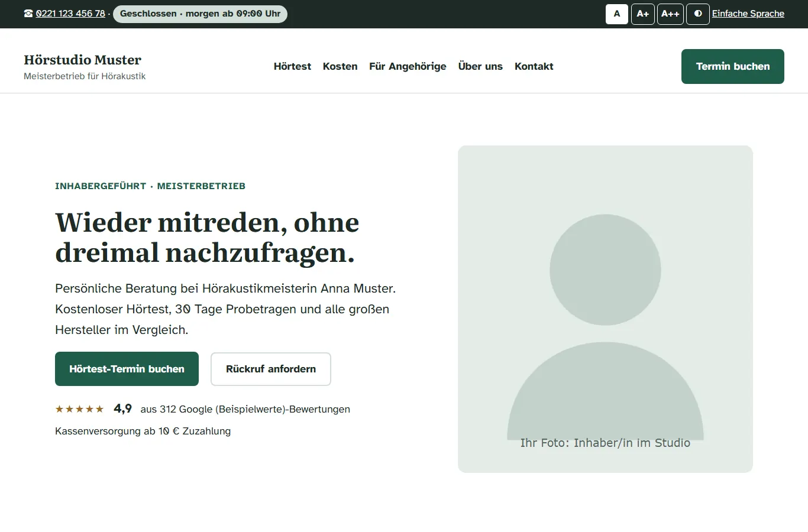Click the Inhabergeführt · Meisterbetrieb label
This screenshot has width=808, height=532.
pyautogui.click(x=150, y=186)
